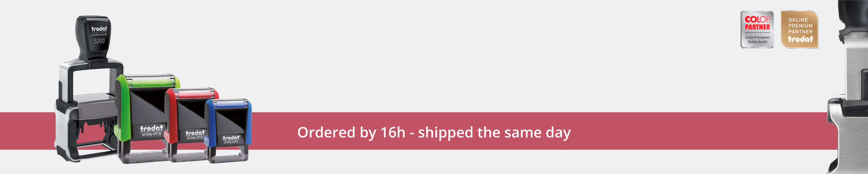868x174 pixels.
Task: Click the trodat label on the blue stamp
Action: tap(231, 138)
